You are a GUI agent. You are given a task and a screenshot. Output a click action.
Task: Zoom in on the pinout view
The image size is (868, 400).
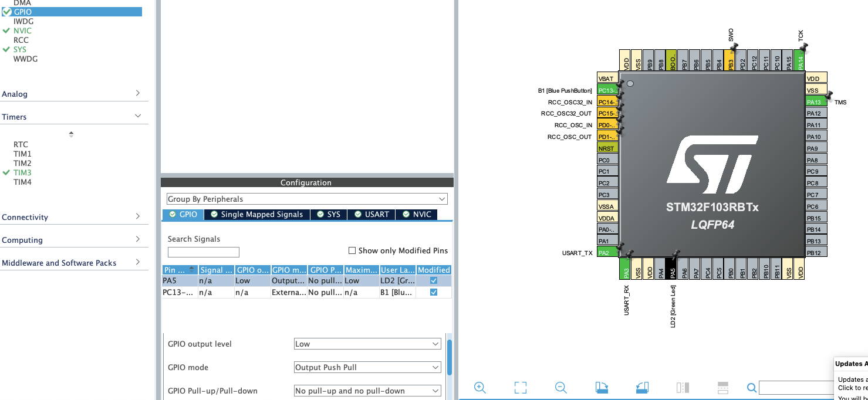tap(480, 388)
